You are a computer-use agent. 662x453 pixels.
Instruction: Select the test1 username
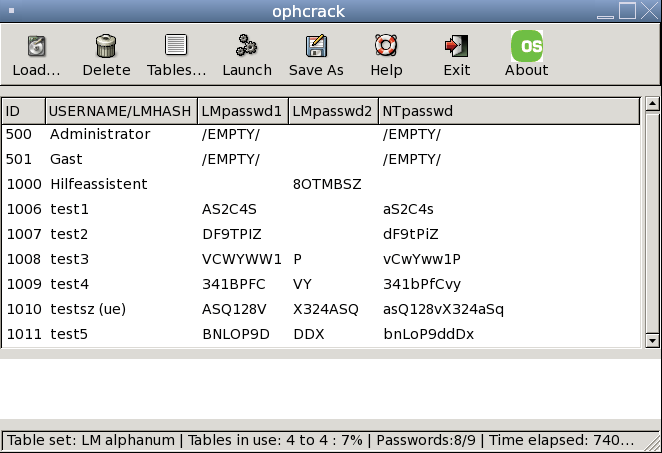[x=69, y=209]
